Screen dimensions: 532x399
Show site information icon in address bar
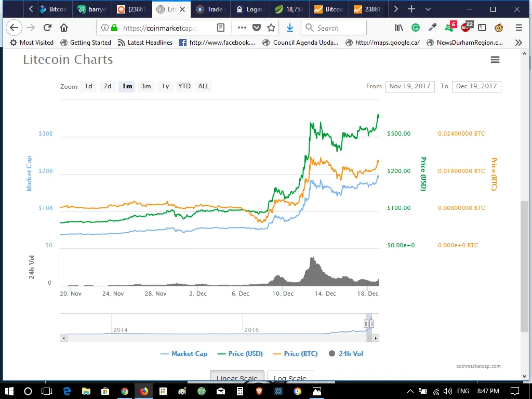[x=105, y=28]
